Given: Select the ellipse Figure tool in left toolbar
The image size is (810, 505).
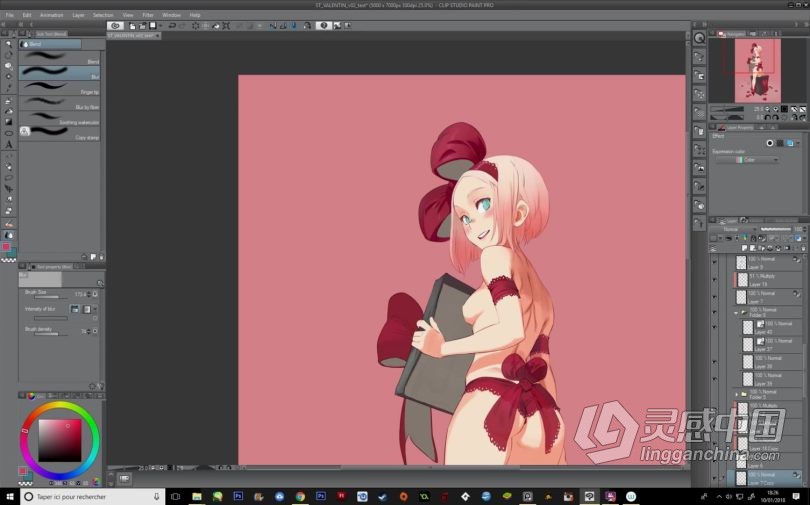Looking at the screenshot, I should [8, 133].
